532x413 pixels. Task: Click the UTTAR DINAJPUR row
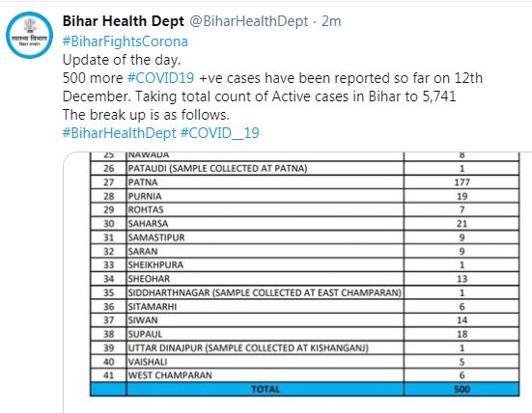[x=305, y=348]
